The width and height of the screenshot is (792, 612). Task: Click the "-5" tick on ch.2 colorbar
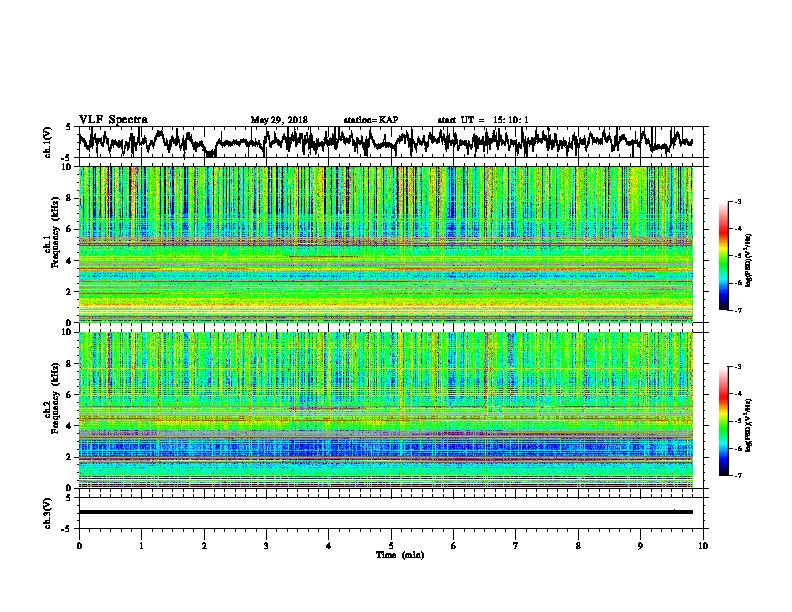point(738,421)
